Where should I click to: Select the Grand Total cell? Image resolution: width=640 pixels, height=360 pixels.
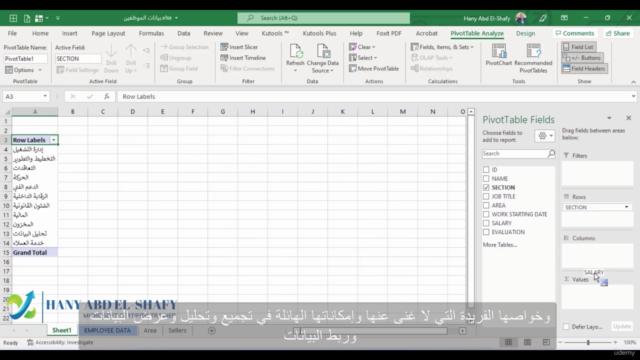pos(35,253)
